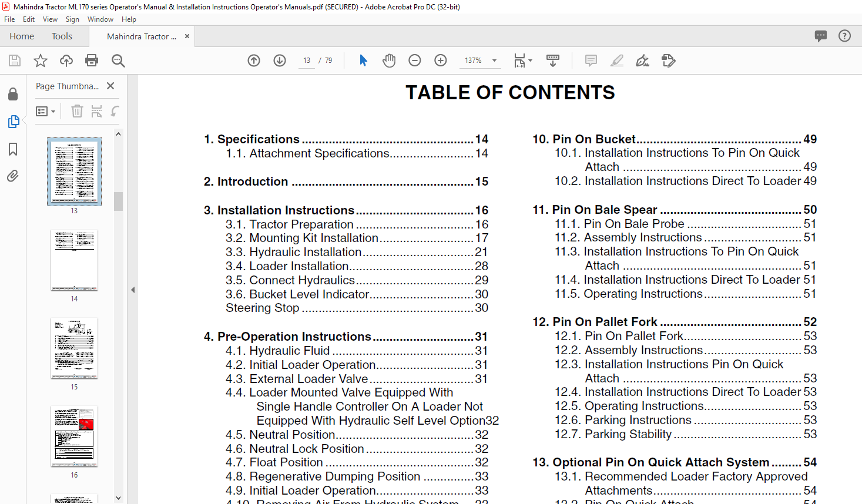Click the page number input field
This screenshot has width=862, height=504.
coord(307,61)
